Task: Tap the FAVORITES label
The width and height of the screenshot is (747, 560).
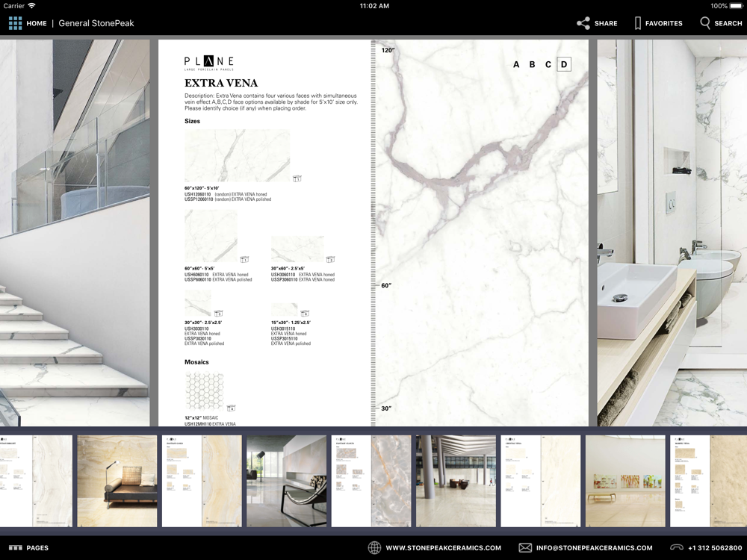Action: (x=663, y=23)
